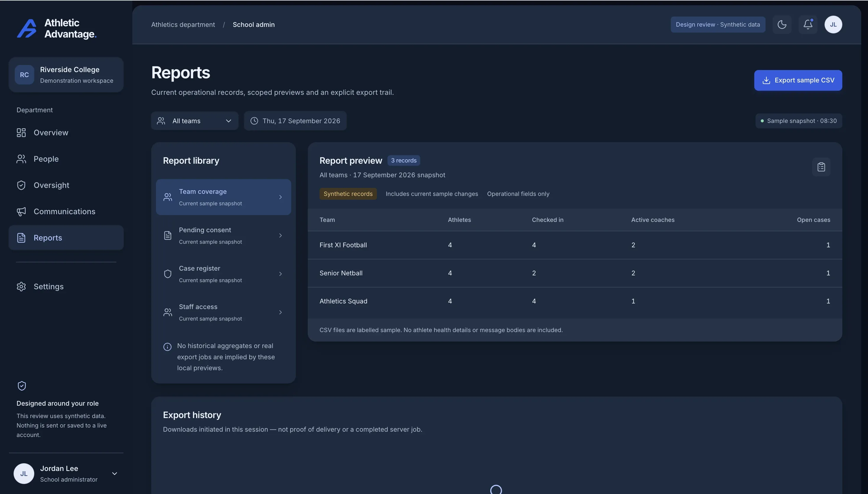
Task: Click the clock icon in the date chip
Action: tap(254, 121)
